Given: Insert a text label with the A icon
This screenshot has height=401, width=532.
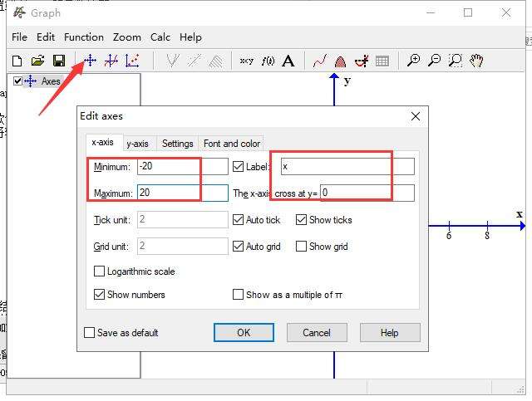Looking at the screenshot, I should point(288,61).
